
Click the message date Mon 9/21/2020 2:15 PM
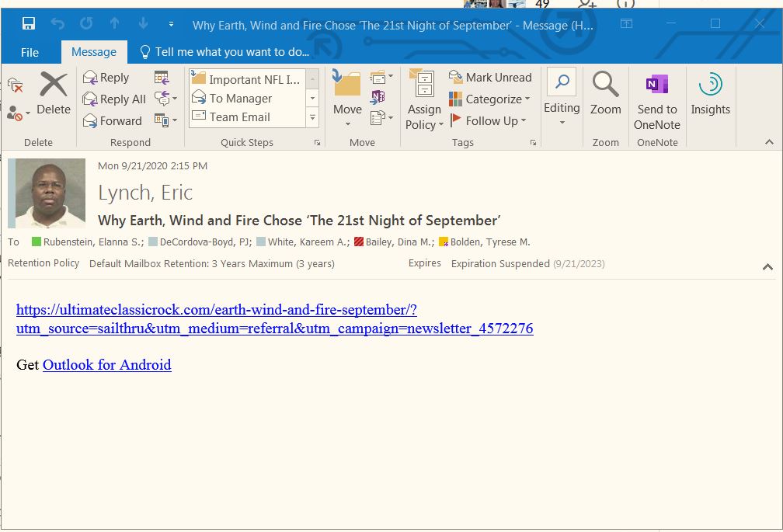coord(152,165)
